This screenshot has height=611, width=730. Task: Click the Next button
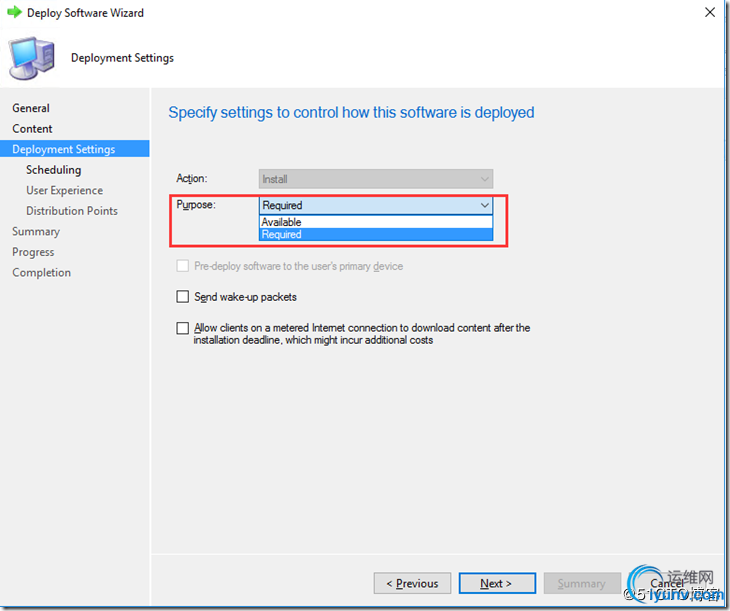pos(497,583)
